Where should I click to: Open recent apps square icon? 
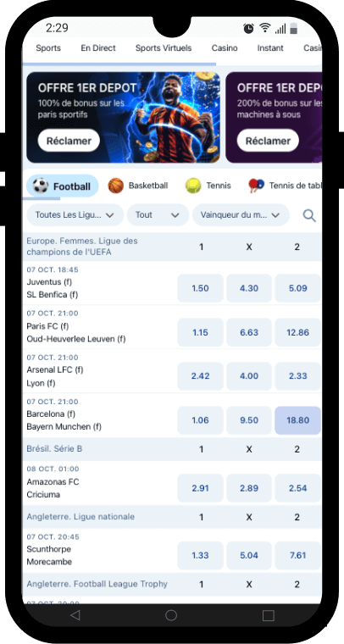[x=268, y=615]
